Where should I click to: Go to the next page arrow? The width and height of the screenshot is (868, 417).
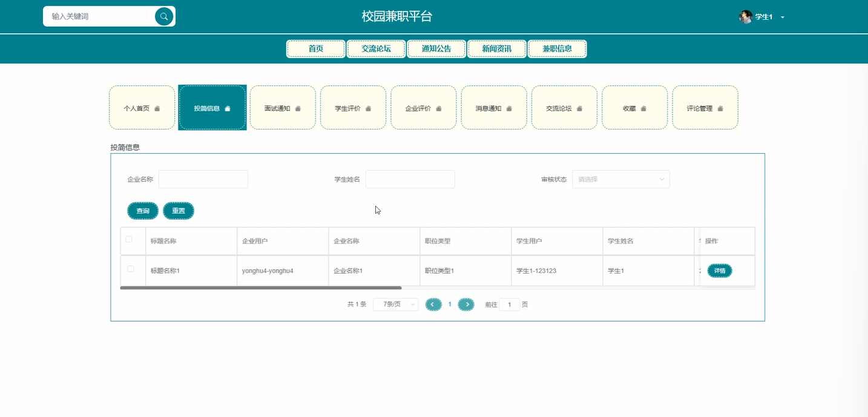[466, 304]
